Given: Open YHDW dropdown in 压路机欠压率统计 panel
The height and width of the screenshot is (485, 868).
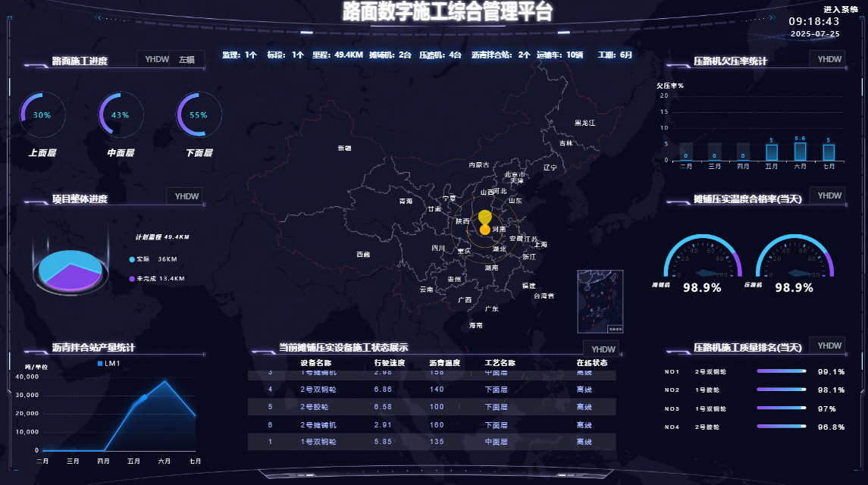Looking at the screenshot, I should tap(829, 59).
